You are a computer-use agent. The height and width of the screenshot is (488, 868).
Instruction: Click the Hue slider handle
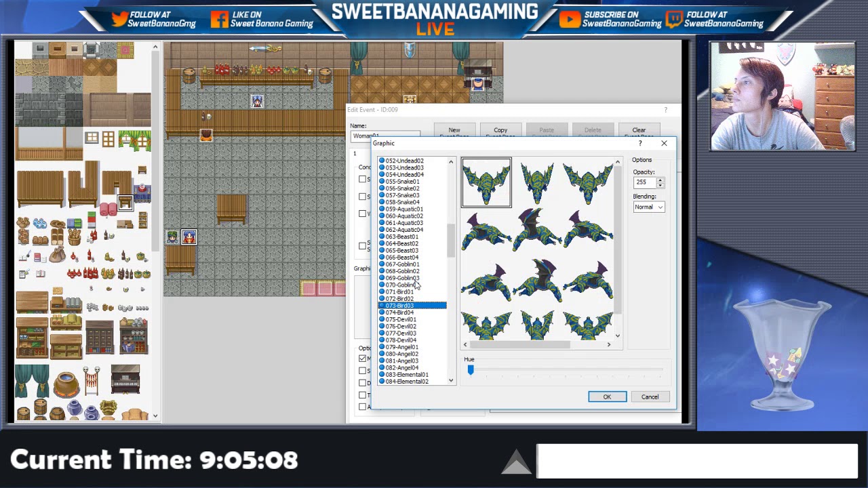471,369
